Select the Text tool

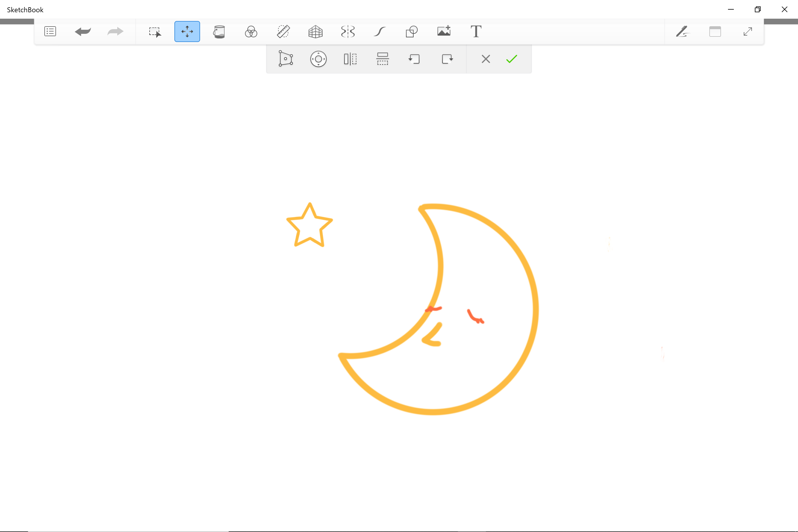click(476, 32)
